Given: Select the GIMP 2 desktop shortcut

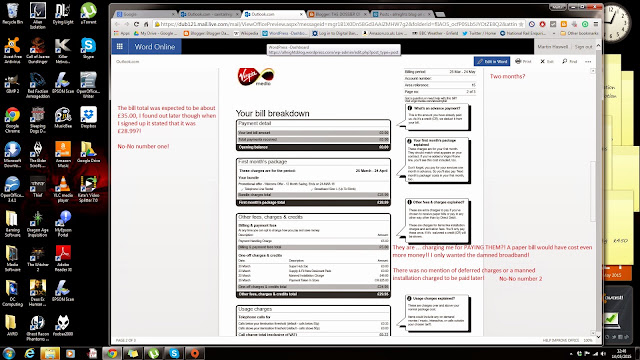Looking at the screenshot, I should coord(12,83).
